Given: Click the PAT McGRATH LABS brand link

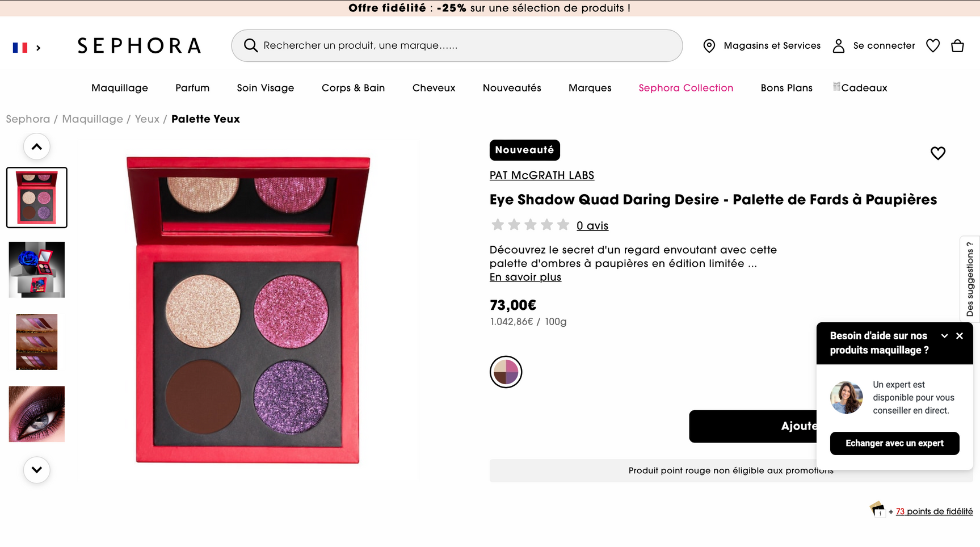Looking at the screenshot, I should tap(541, 175).
